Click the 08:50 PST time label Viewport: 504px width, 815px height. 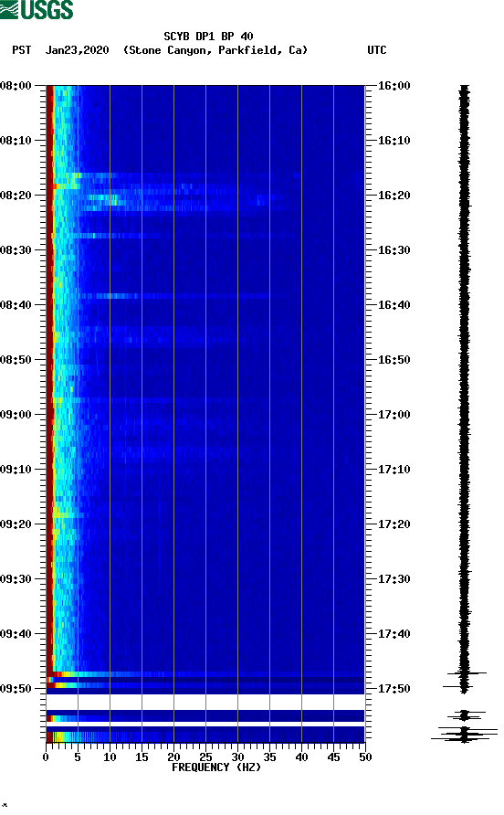click(x=16, y=360)
